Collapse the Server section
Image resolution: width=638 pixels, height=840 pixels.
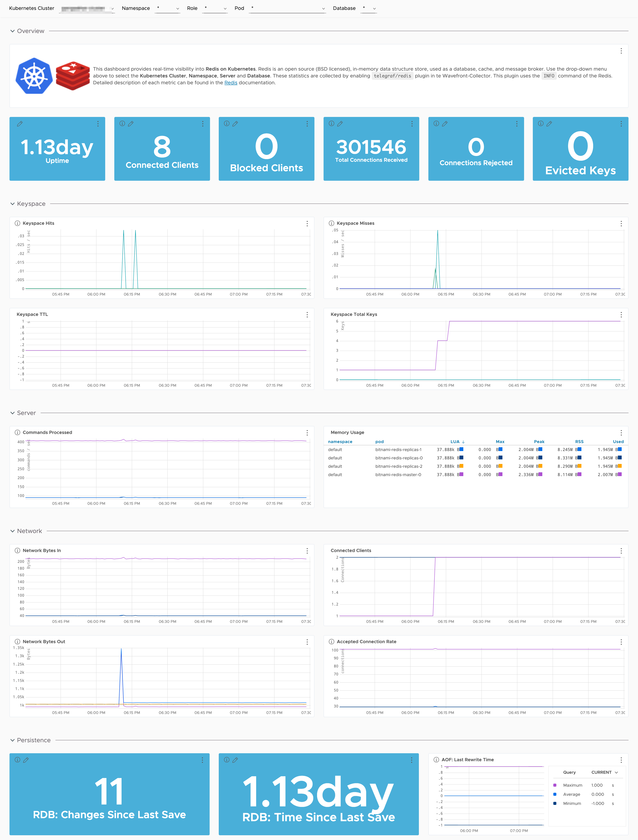13,413
